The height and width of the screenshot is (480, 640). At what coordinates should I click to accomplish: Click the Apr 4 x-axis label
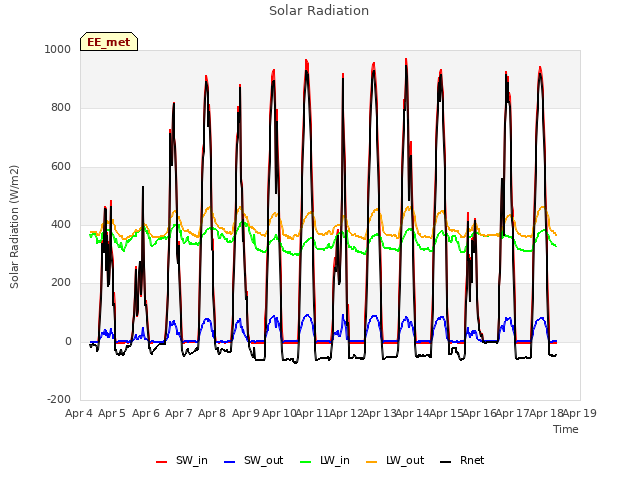click(x=79, y=413)
